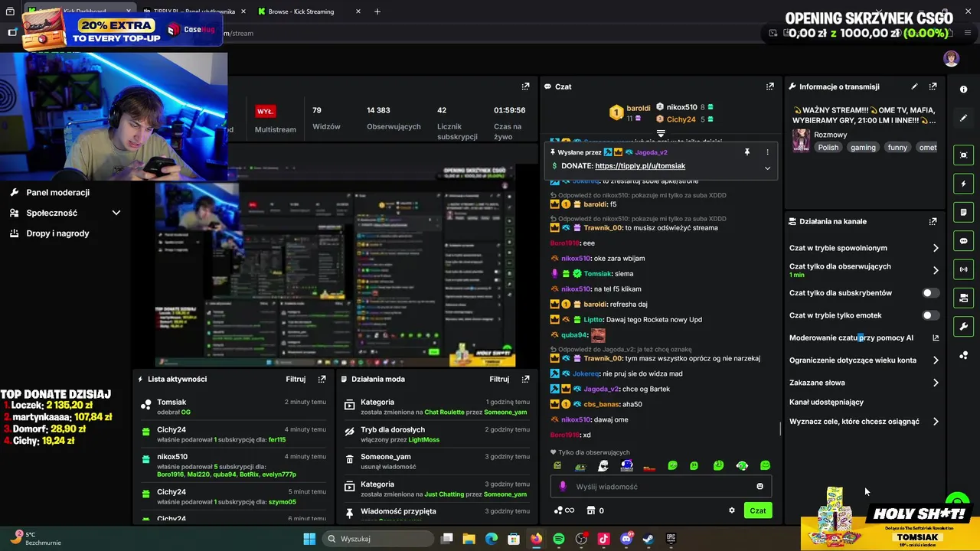The width and height of the screenshot is (980, 551).
Task: Click the gaming tag chip
Action: [863, 148]
